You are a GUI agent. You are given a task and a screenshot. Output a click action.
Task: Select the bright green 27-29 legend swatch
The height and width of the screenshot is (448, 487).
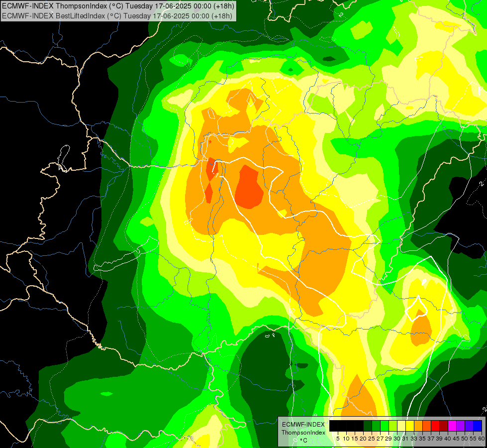(x=385, y=426)
